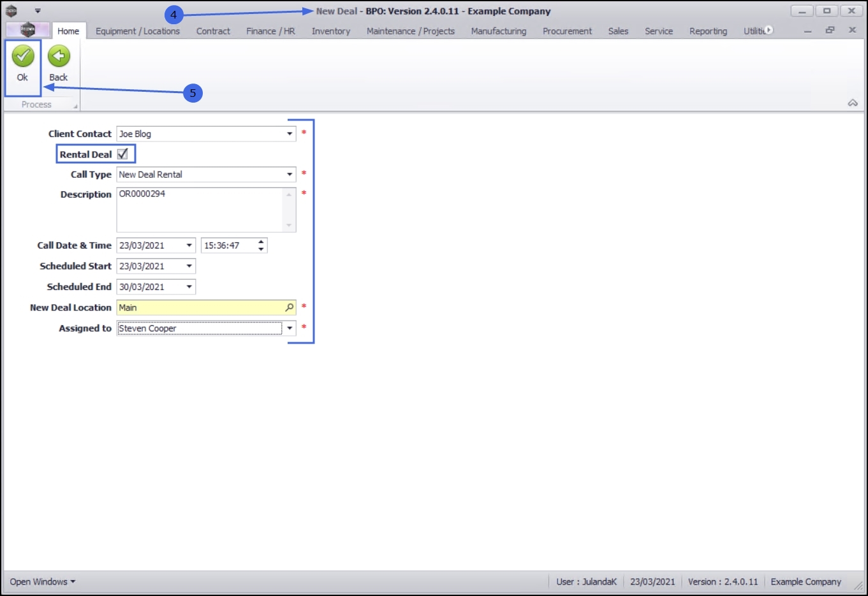Image resolution: width=868 pixels, height=596 pixels.
Task: Open the BPO application logo menu
Action: [x=27, y=30]
